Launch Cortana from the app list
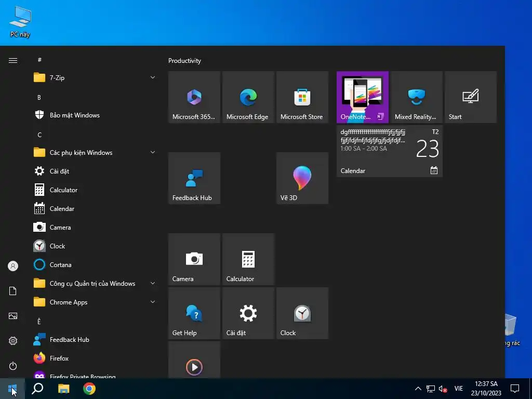The image size is (532, 399). point(95,264)
